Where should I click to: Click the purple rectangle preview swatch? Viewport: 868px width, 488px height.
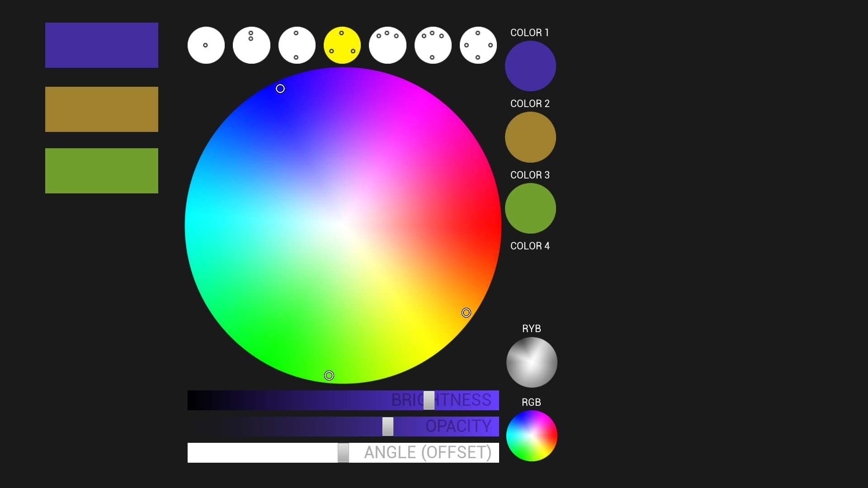tap(102, 45)
